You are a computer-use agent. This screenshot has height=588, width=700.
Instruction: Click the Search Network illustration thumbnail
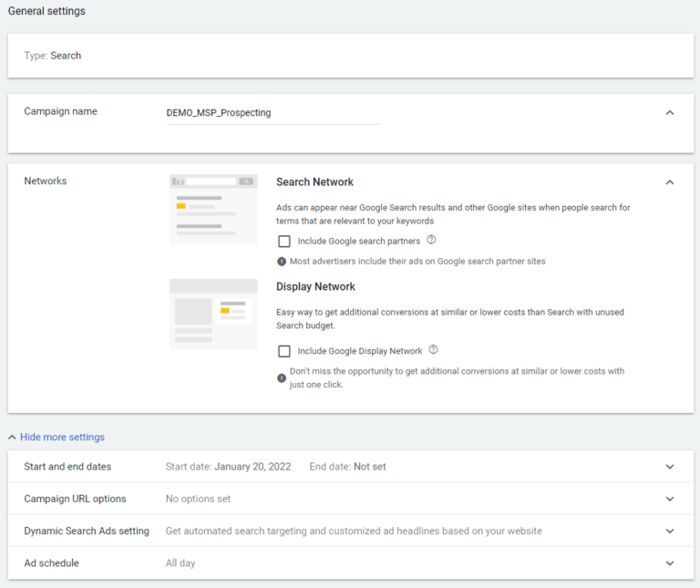213,210
